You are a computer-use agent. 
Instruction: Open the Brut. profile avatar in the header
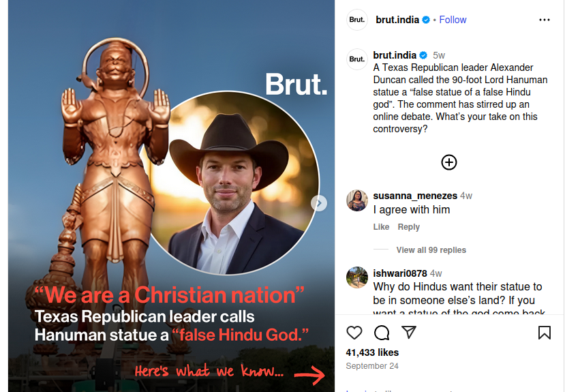pyautogui.click(x=357, y=20)
